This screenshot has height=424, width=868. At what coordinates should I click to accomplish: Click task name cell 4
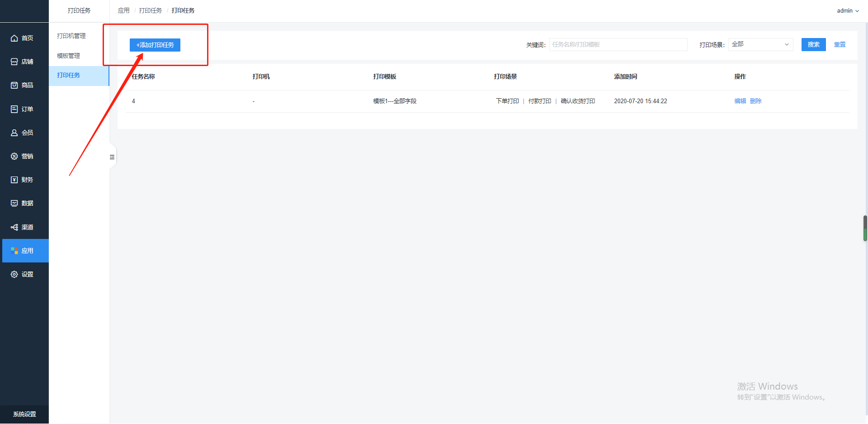pyautogui.click(x=133, y=101)
